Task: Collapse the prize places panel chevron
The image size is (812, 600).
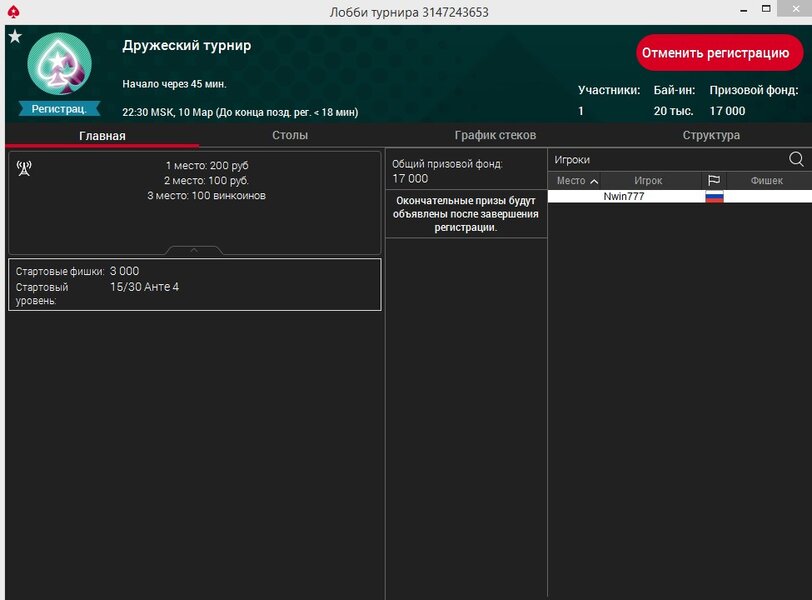Action: coord(194,250)
